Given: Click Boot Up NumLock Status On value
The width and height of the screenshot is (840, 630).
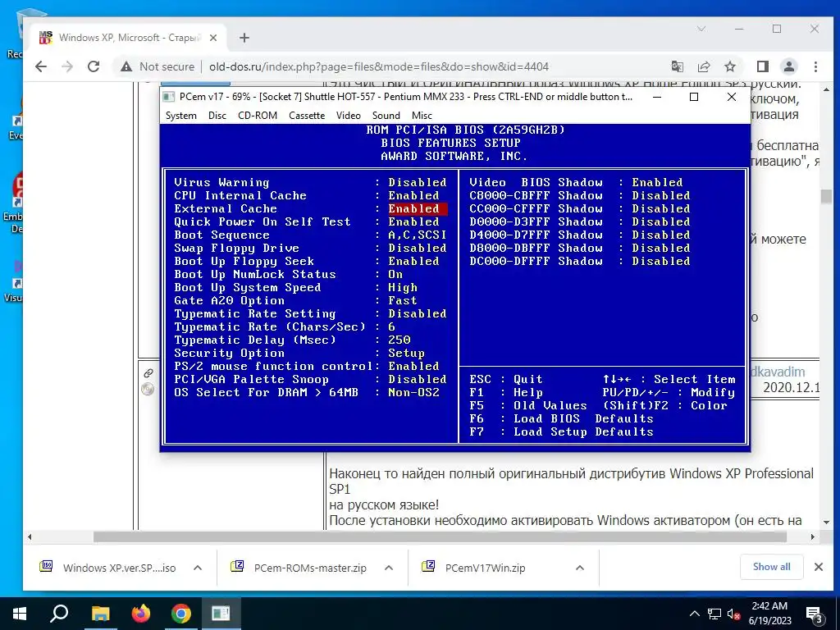Looking at the screenshot, I should [395, 274].
